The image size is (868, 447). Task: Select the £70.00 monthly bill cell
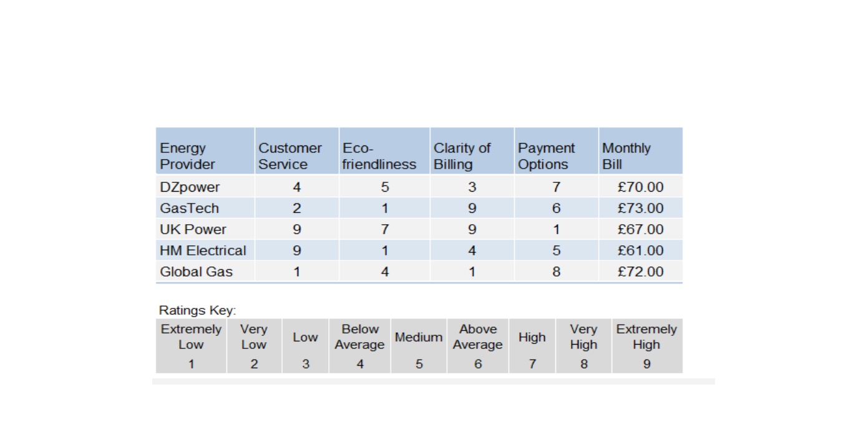coord(640,187)
